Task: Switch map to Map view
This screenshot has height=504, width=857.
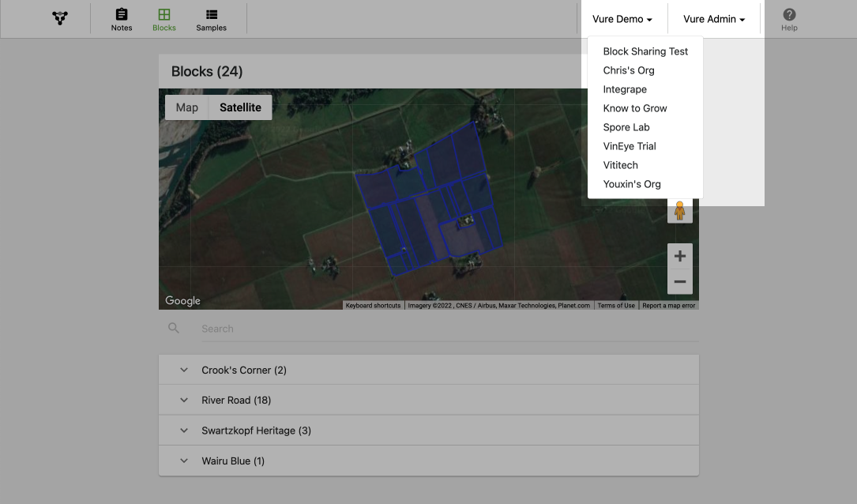Action: click(187, 107)
